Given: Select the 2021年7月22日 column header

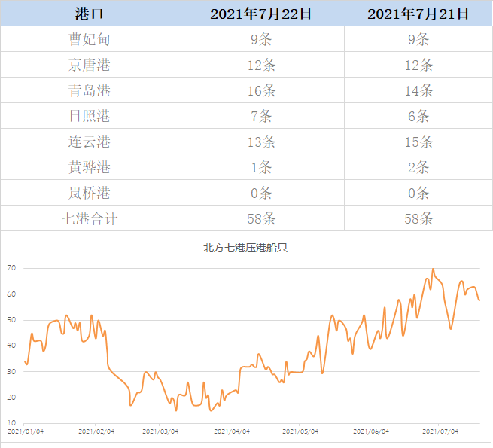Looking at the screenshot, I should pyautogui.click(x=261, y=14).
